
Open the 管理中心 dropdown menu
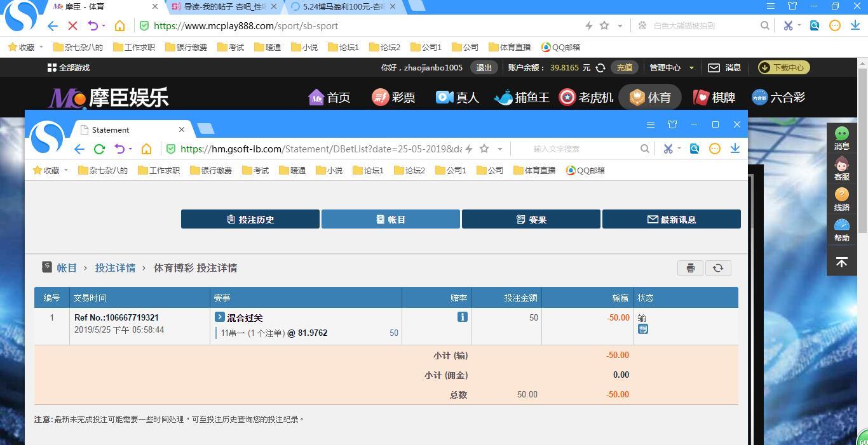tap(671, 67)
